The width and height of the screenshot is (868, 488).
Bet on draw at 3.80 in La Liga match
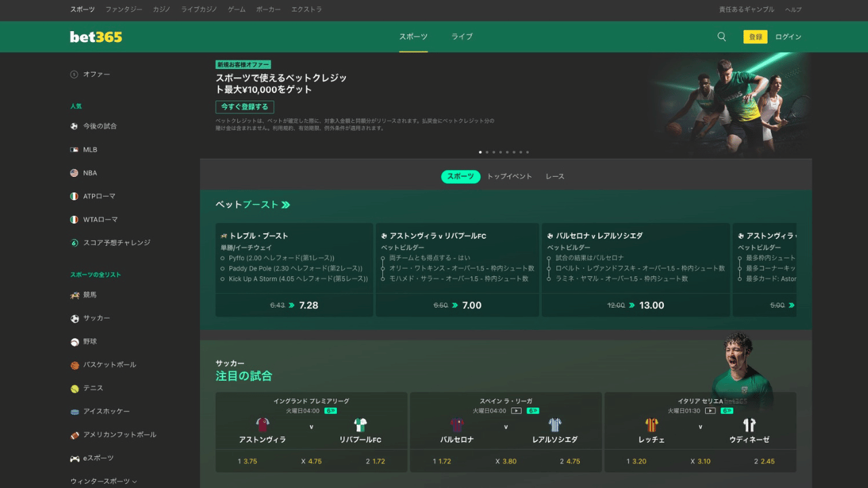pos(506,462)
